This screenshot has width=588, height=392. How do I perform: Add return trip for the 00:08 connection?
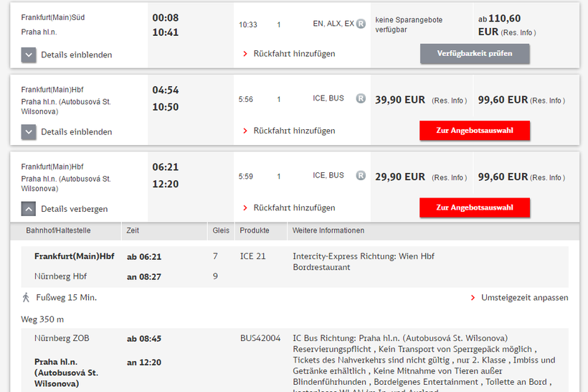pos(294,54)
